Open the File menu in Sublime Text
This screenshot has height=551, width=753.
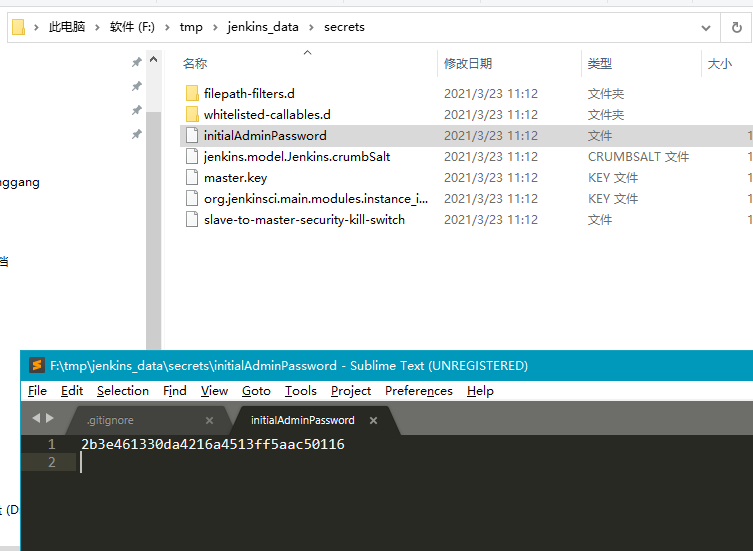coord(37,391)
